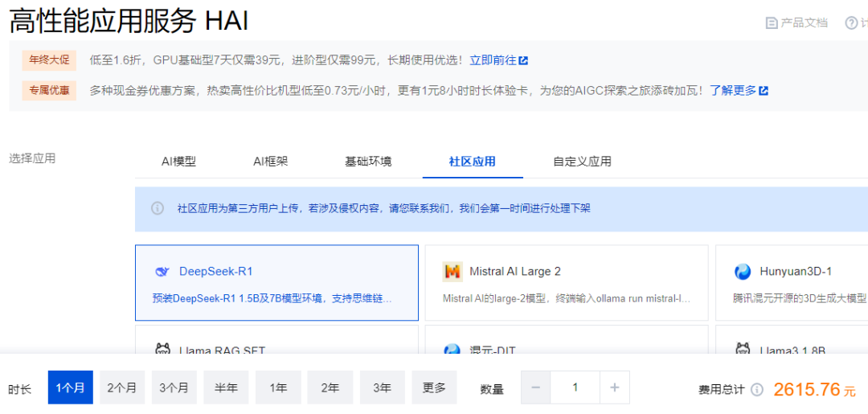Screen dimensions: 868x414
Task: Click the community upload notice text
Action: 383,209
